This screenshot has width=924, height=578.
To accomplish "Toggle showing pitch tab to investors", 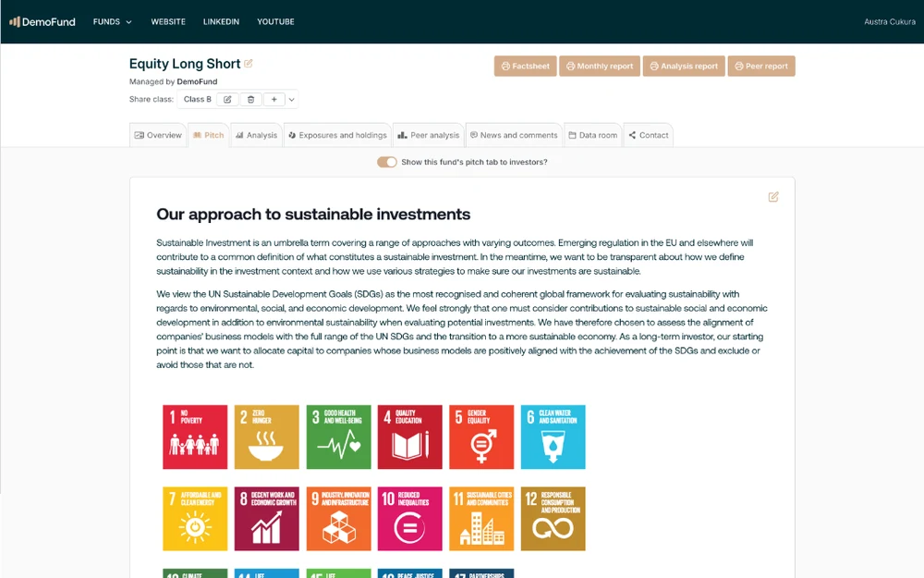I will pyautogui.click(x=386, y=162).
